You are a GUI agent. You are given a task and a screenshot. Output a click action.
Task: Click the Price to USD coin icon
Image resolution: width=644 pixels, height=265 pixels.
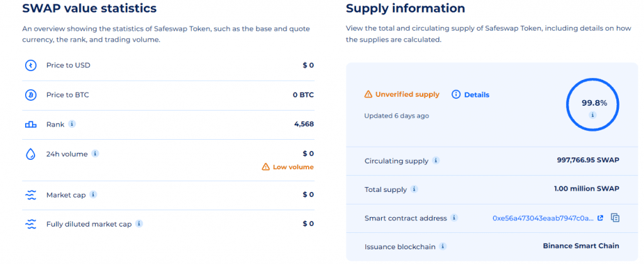click(31, 65)
